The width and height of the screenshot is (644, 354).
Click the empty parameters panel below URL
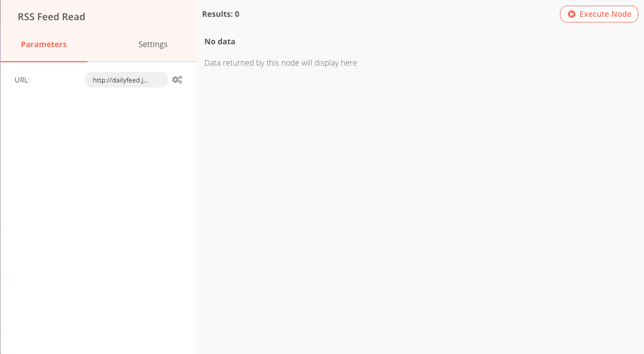[98, 213]
